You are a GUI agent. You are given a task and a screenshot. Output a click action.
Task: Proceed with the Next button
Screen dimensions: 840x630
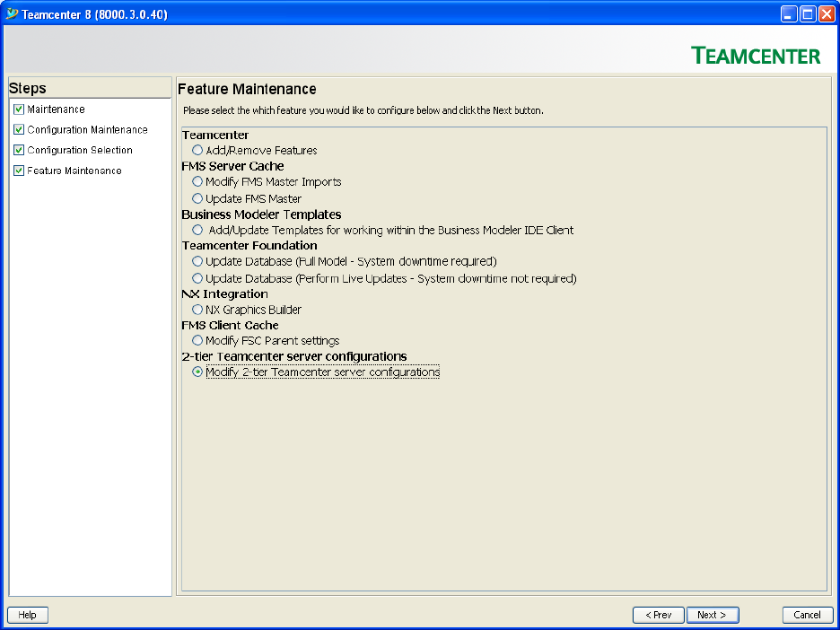(x=713, y=615)
